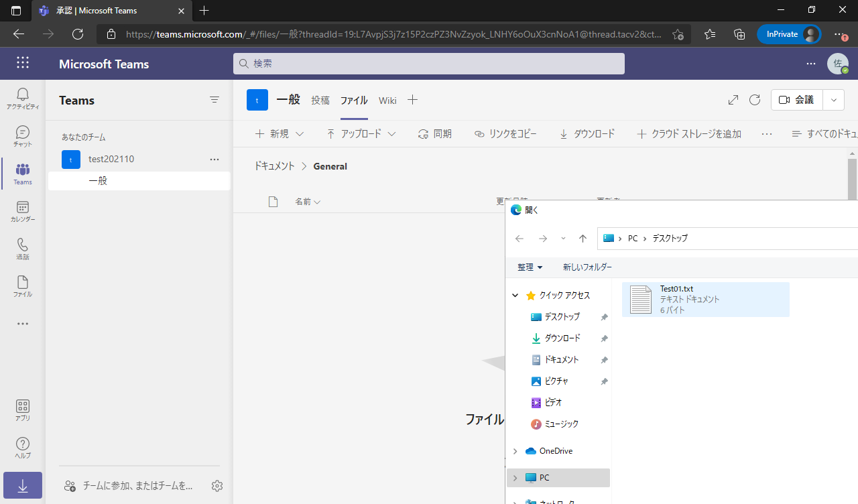Open the app launcher waffle icon
This screenshot has width=858, height=504.
[23, 63]
